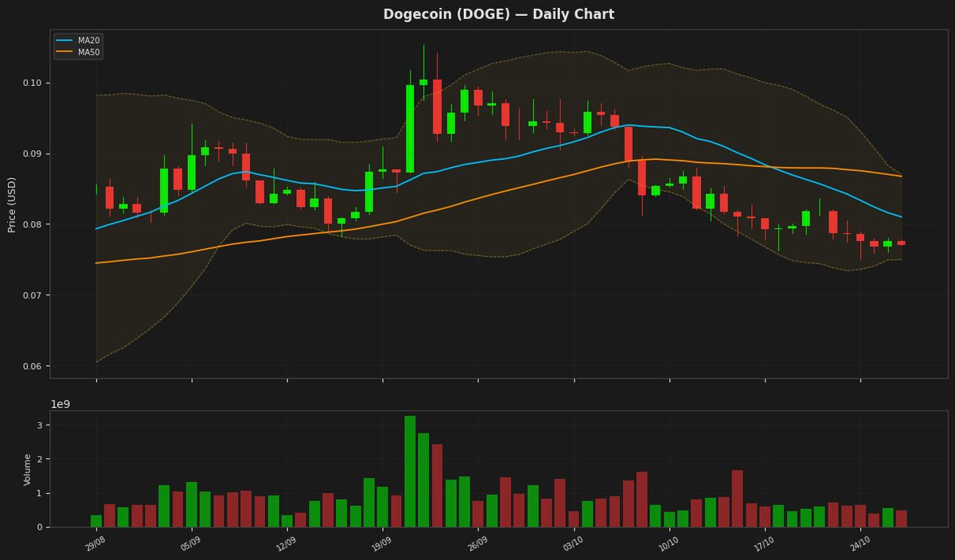Click the chart title Dogecoin (DOGE) — Daily Chart
The height and width of the screenshot is (560, 955).
(499, 14)
